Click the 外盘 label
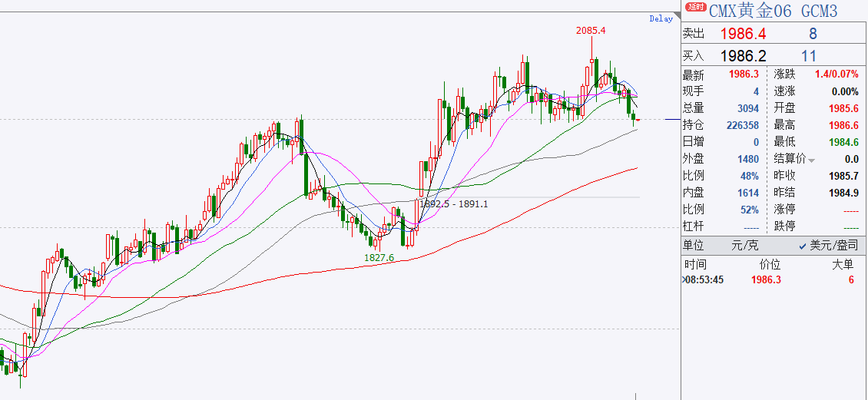This screenshot has height=400, width=868. click(694, 159)
